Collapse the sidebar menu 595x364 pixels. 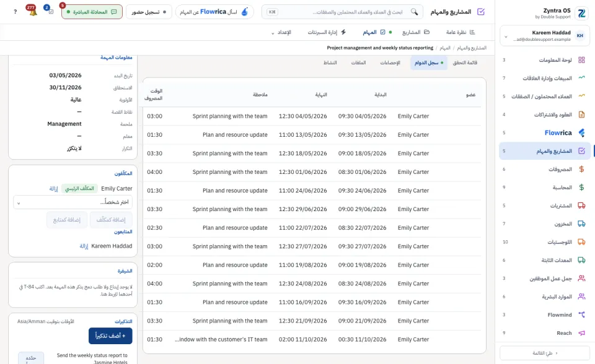[x=545, y=353]
